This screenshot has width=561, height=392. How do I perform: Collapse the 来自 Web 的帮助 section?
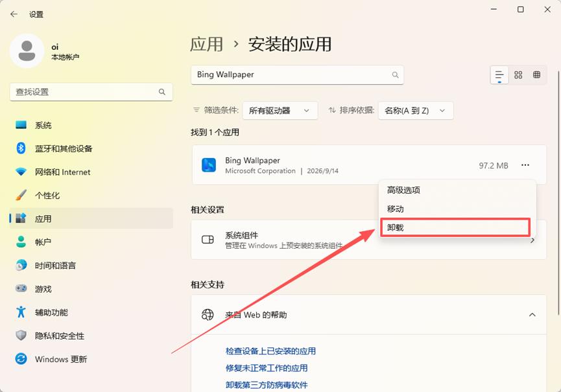point(532,315)
